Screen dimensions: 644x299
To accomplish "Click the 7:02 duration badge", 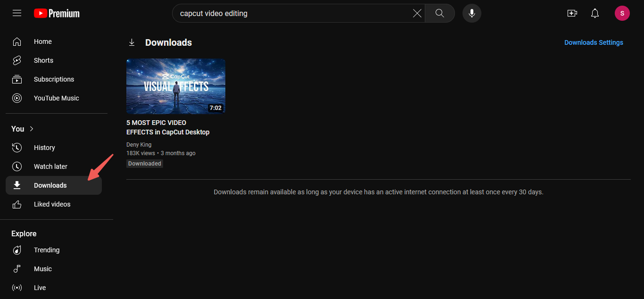I will (215, 108).
